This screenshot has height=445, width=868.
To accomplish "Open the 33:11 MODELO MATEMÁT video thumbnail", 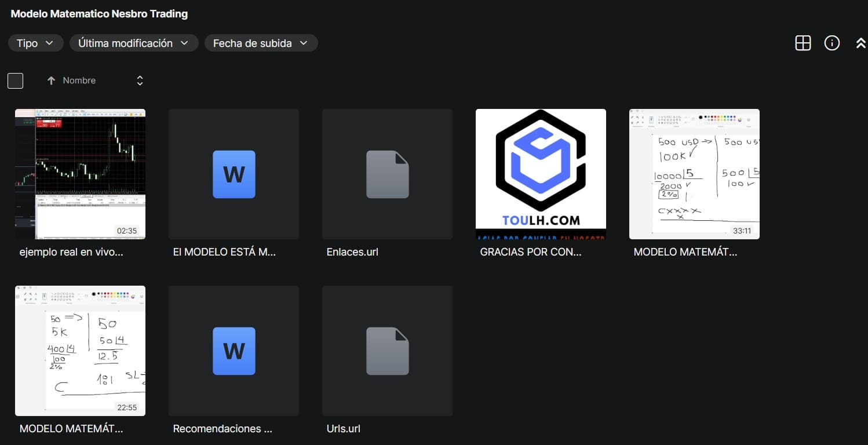I will click(694, 174).
